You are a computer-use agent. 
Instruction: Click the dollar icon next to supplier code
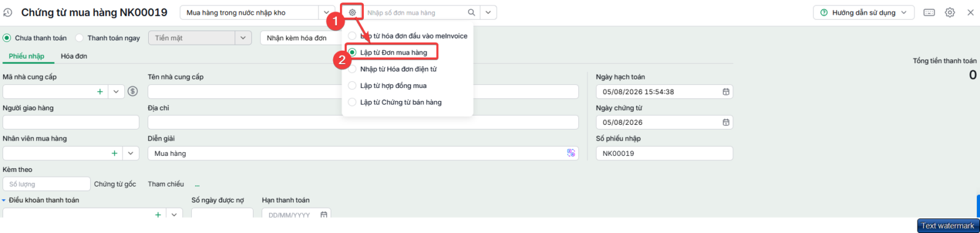click(132, 91)
